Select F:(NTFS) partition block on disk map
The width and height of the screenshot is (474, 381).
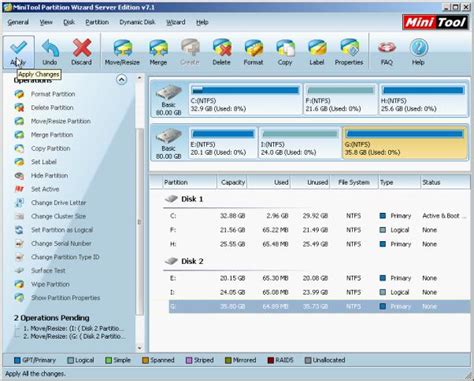tap(341, 99)
